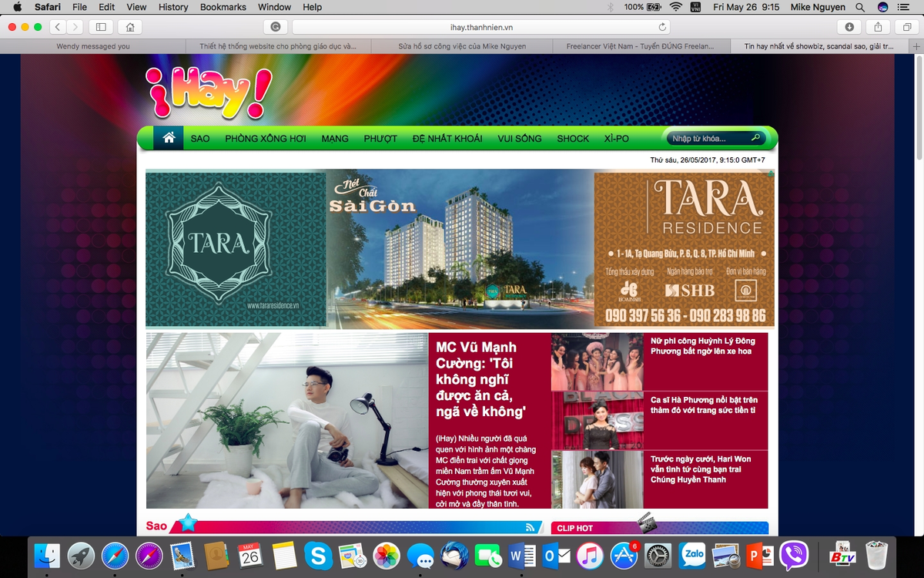The image size is (924, 578).
Task: Click the RSS icon in Sao section
Action: [530, 528]
